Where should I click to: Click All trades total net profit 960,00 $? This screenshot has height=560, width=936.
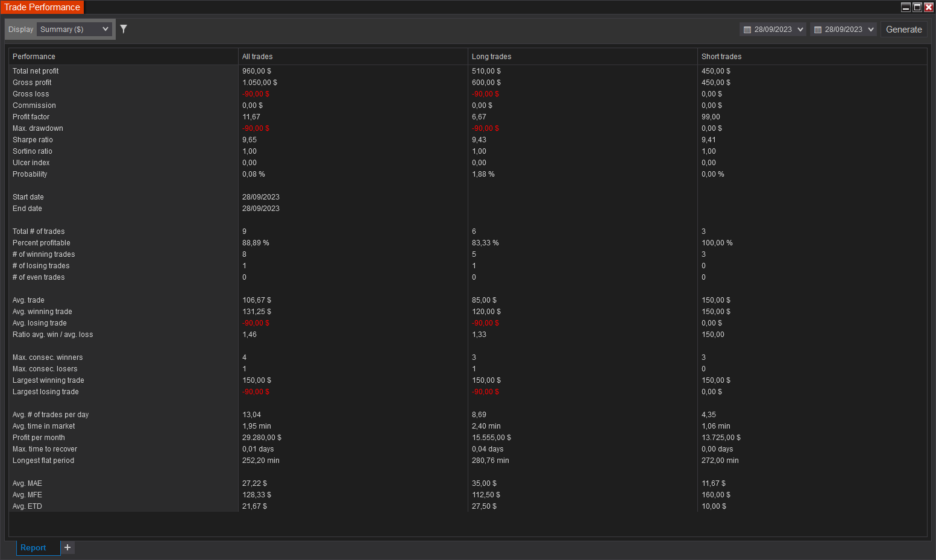click(257, 71)
